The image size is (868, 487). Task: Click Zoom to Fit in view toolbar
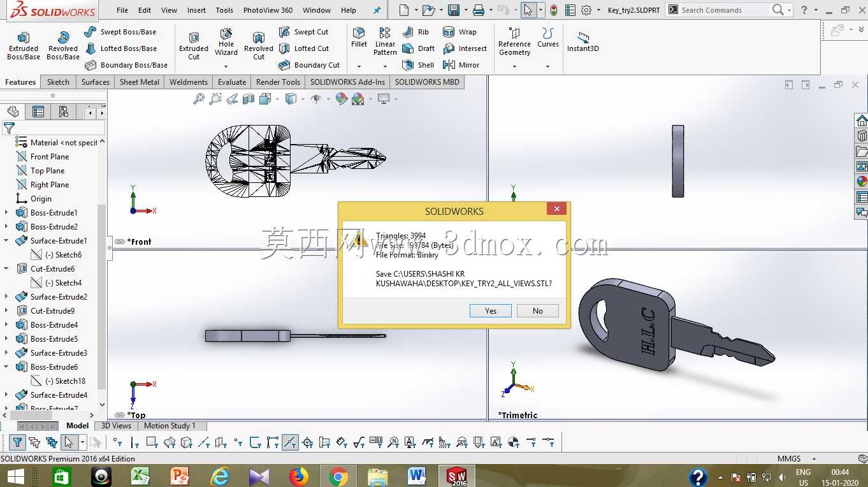[199, 99]
